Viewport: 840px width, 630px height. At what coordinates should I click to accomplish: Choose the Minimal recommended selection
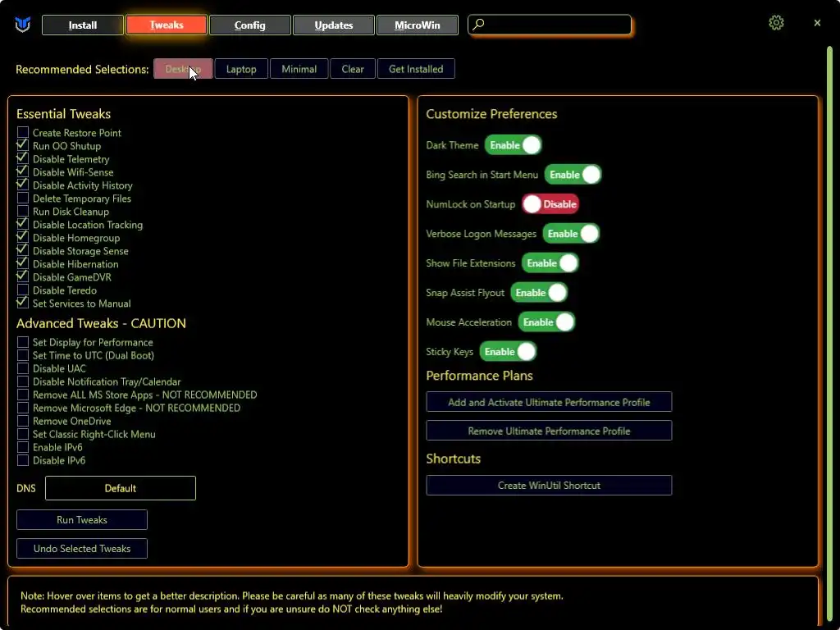[299, 69]
